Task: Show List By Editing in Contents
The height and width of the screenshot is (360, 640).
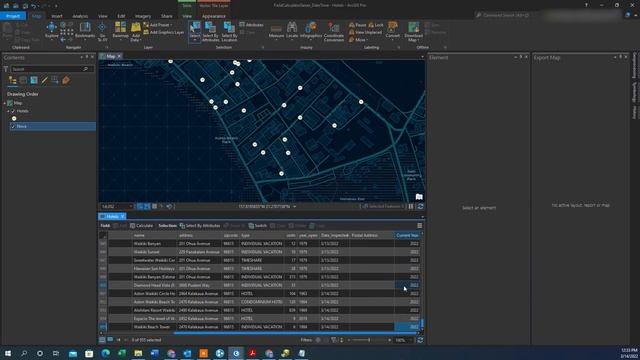Action: pyautogui.click(x=44, y=80)
